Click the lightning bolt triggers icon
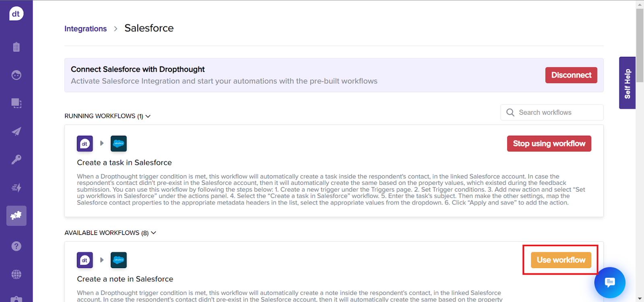This screenshot has width=644, height=302. click(x=16, y=187)
